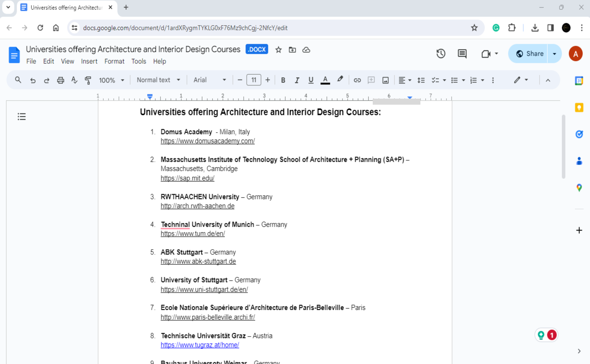The image size is (590, 364).
Task: Open the text color picker
Action: pos(325,80)
